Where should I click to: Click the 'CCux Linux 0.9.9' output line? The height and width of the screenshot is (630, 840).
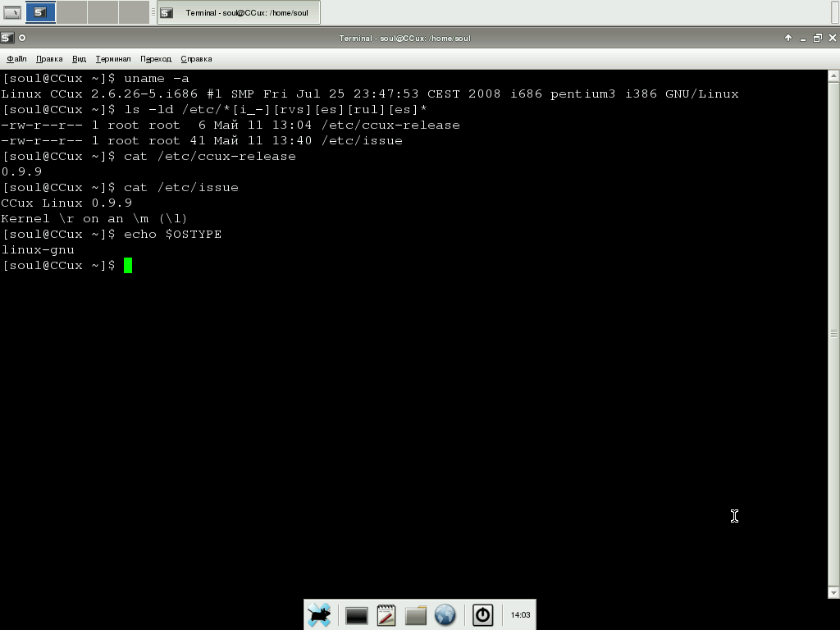[x=66, y=203]
